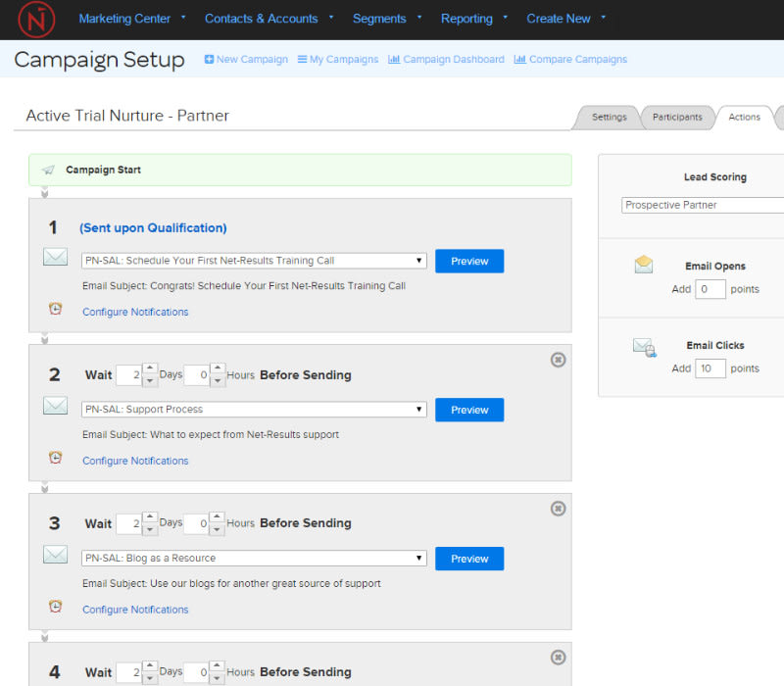Decrease step 2 wait days
784x686 pixels.
(x=150, y=381)
